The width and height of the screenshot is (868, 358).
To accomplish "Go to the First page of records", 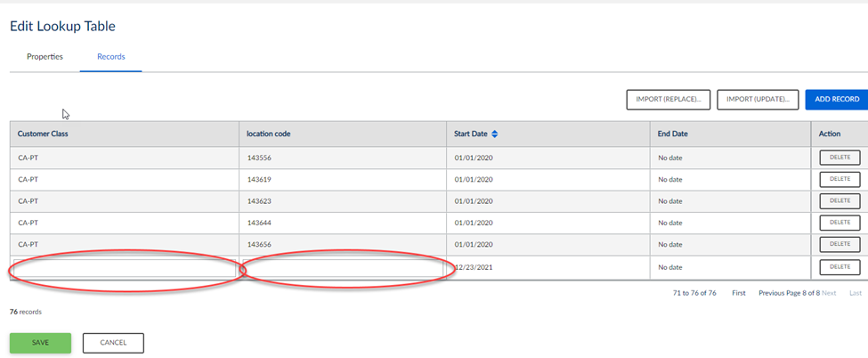I will tap(739, 293).
